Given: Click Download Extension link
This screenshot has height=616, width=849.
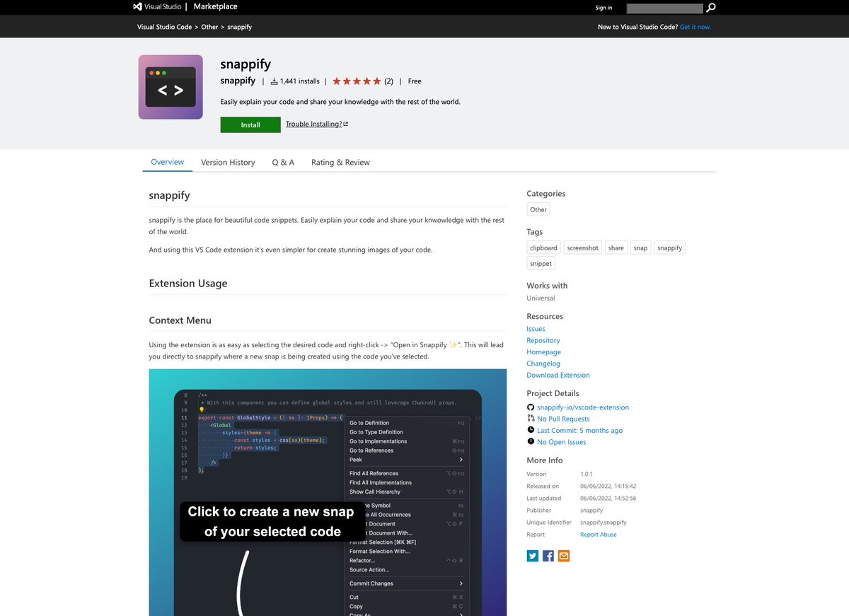Looking at the screenshot, I should point(558,375).
